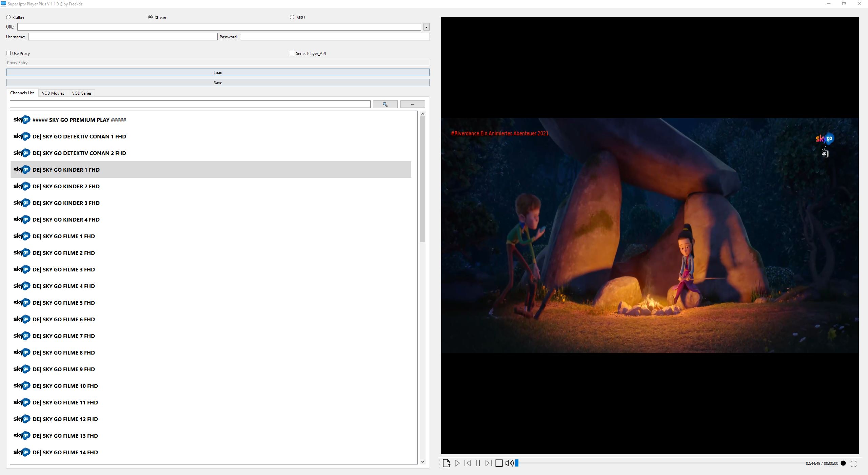Select DE| SKY GO DETEKTIV CONAN 1 FHD
This screenshot has width=868, height=475.
click(211, 136)
